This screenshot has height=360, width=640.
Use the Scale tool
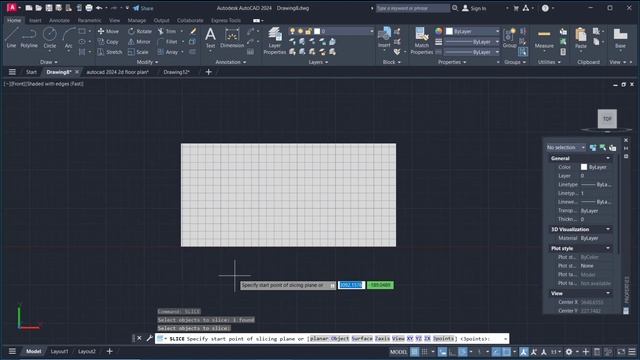(x=138, y=52)
